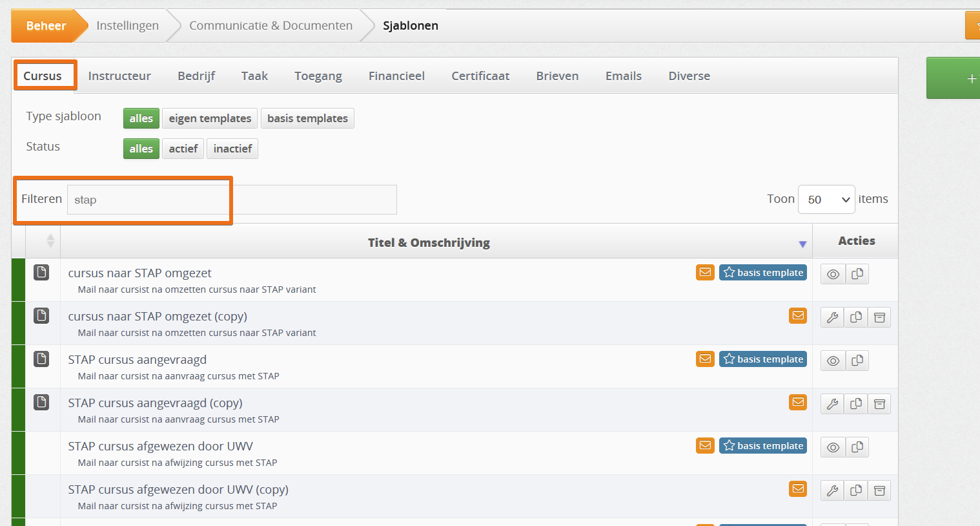The image size is (980, 526).
Task: Select 'alles' in the Status filter
Action: tap(141, 149)
